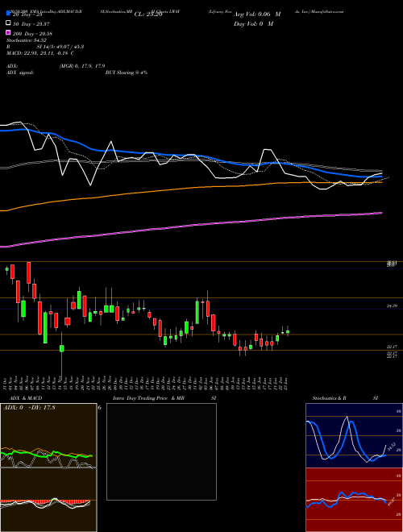Click the 34.52 stochastics value marker
The image size is (403, 532).
390,447
